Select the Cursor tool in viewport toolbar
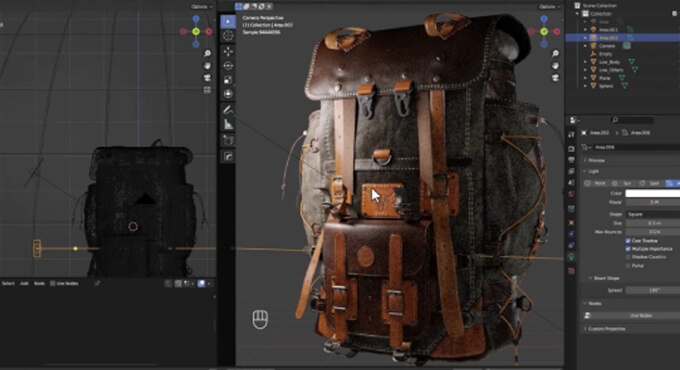The image size is (680, 370). (x=228, y=36)
